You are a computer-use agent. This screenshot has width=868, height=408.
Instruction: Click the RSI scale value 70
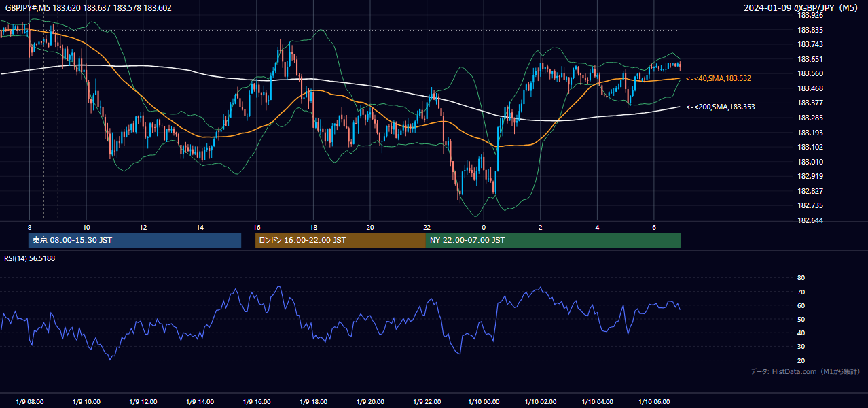(801, 292)
